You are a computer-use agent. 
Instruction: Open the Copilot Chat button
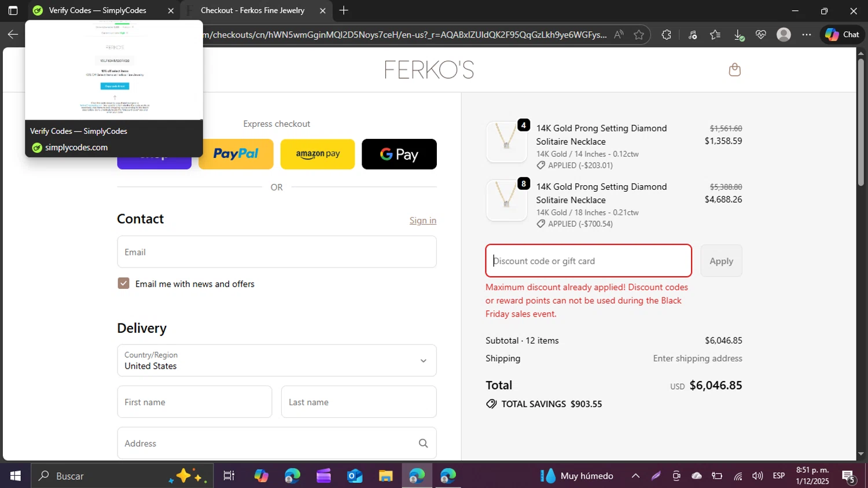842,35
